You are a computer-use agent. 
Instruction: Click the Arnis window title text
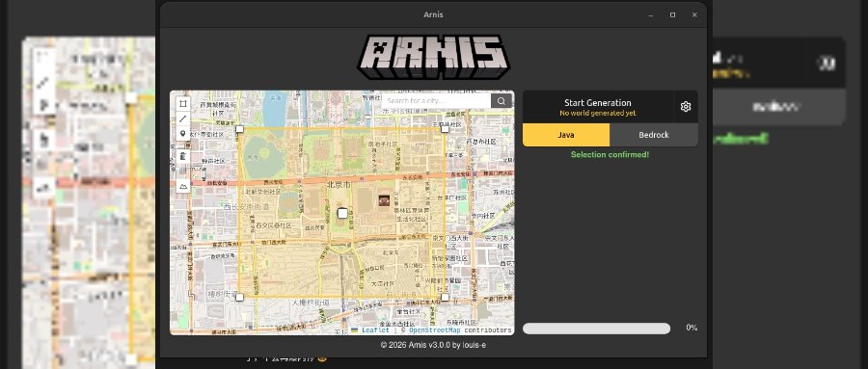pos(433,15)
